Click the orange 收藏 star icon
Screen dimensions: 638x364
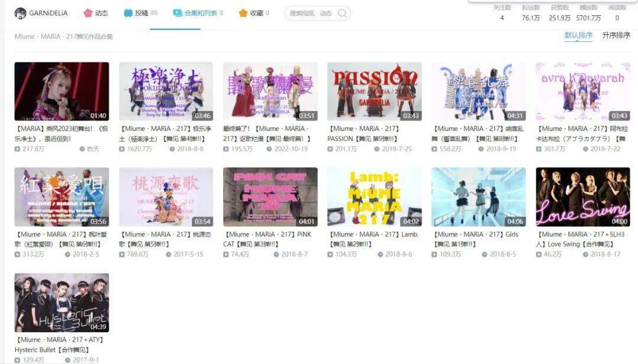243,13
